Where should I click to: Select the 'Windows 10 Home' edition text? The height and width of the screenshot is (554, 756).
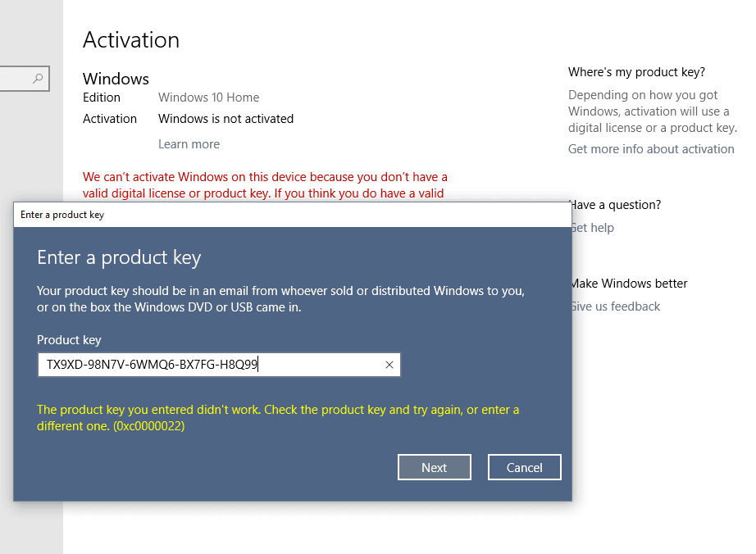(x=209, y=98)
